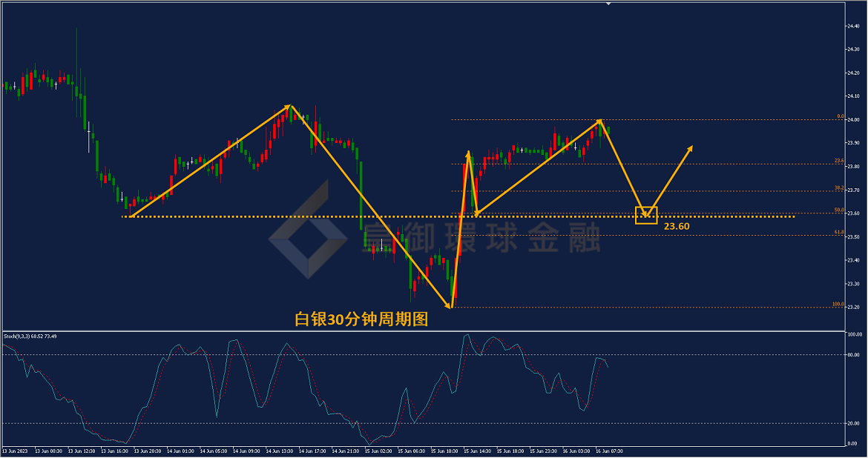Click the 14 Jun 05:30 time label
Image resolution: width=868 pixels, height=458 pixels.
point(214,451)
